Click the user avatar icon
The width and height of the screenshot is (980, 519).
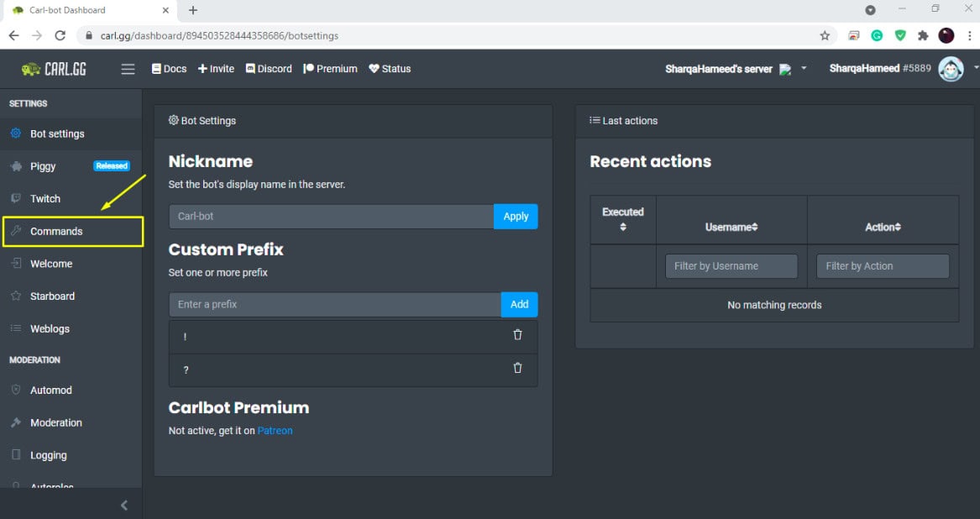[x=951, y=69]
